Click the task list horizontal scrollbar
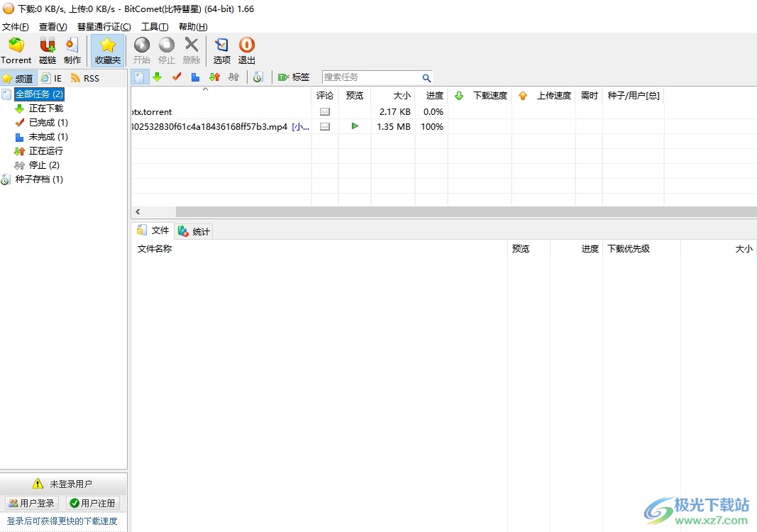The width and height of the screenshot is (757, 532). 466,211
